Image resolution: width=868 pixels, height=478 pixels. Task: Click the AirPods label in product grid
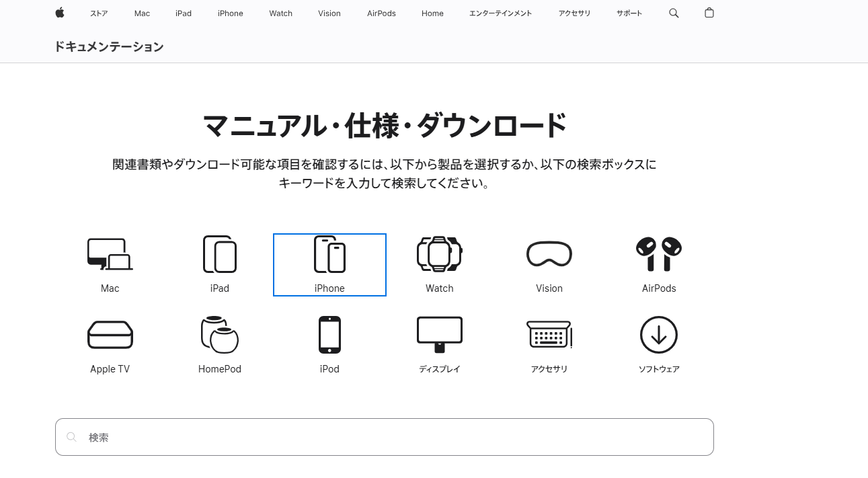[x=659, y=288]
